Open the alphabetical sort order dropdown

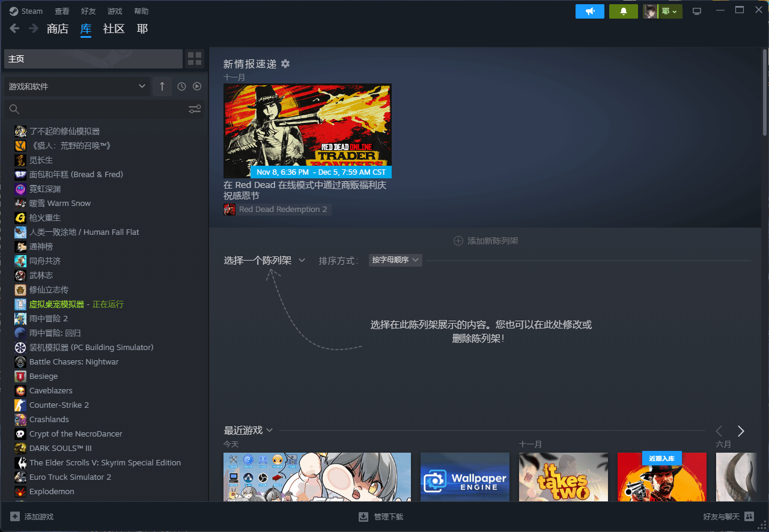point(395,260)
